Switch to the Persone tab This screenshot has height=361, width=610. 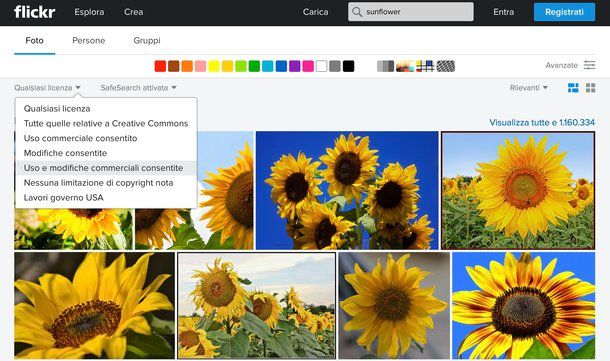pyautogui.click(x=89, y=40)
